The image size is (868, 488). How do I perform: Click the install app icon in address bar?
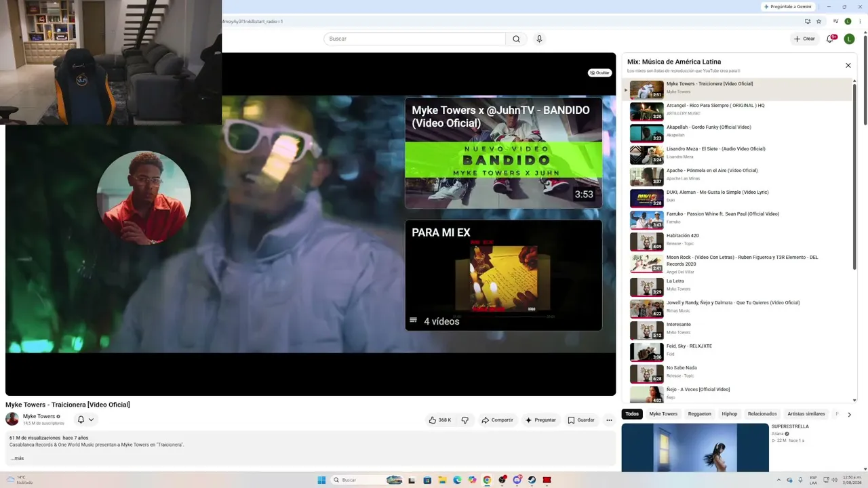pyautogui.click(x=808, y=21)
